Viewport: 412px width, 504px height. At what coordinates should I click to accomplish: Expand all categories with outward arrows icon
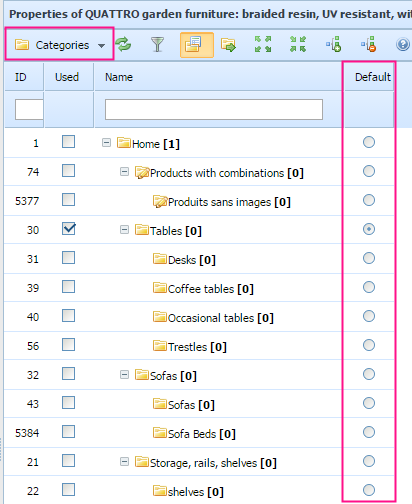click(263, 44)
